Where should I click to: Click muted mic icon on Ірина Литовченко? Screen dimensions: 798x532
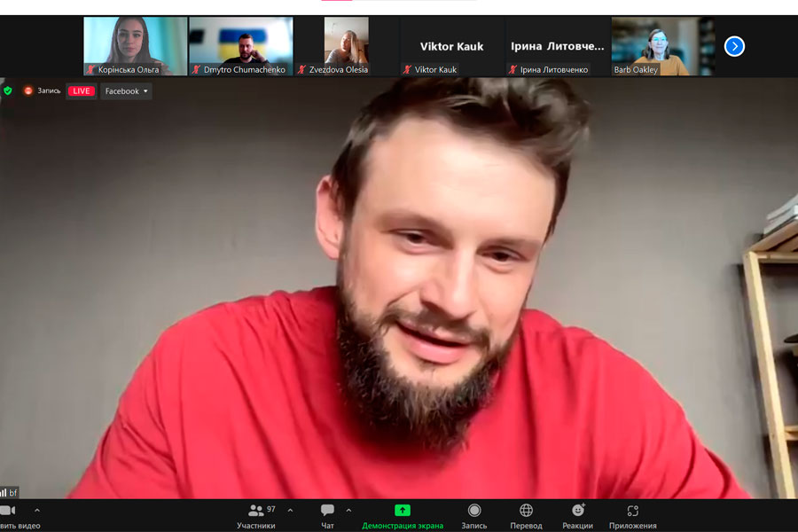[x=513, y=69]
